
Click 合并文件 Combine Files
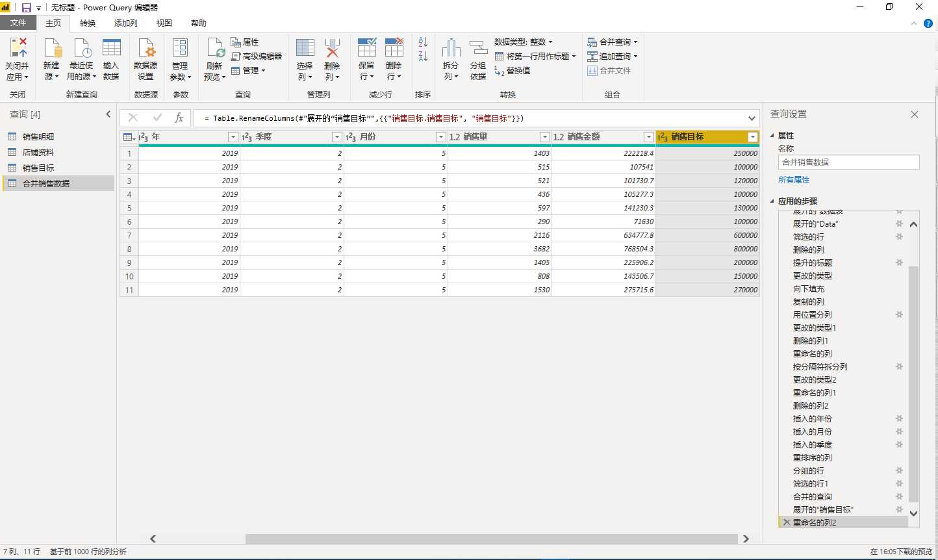pos(609,70)
